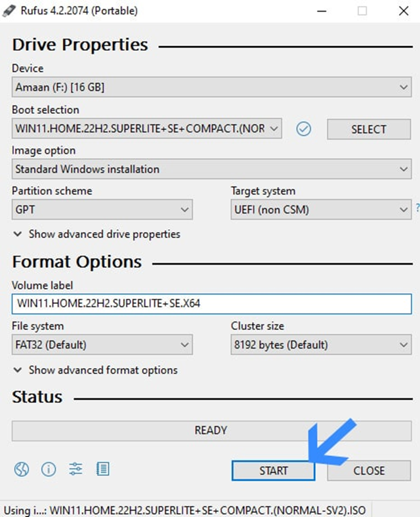Open the language globe icon
Image resolution: width=420 pixels, height=517 pixels.
[x=21, y=469]
